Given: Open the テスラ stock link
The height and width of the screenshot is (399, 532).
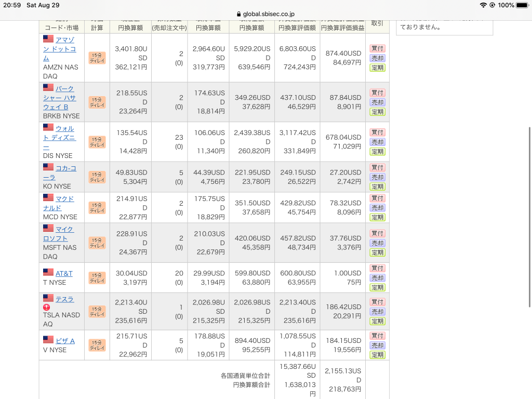Looking at the screenshot, I should 65,299.
